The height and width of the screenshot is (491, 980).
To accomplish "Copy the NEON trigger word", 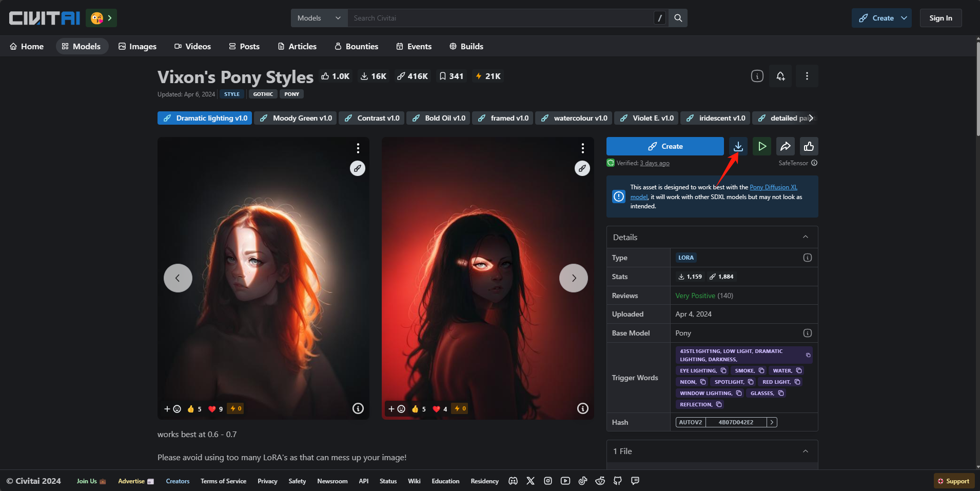I will (703, 382).
